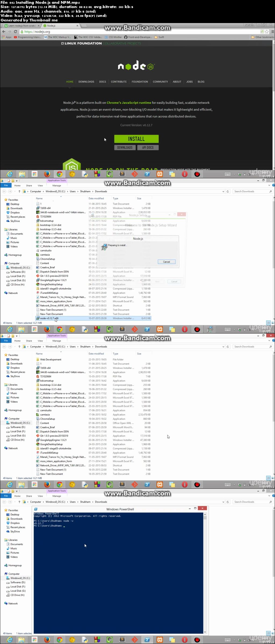Image resolution: width=275 pixels, height=644 pixels.
Task: Click the Node.js logo on the website
Action: click(x=136, y=65)
